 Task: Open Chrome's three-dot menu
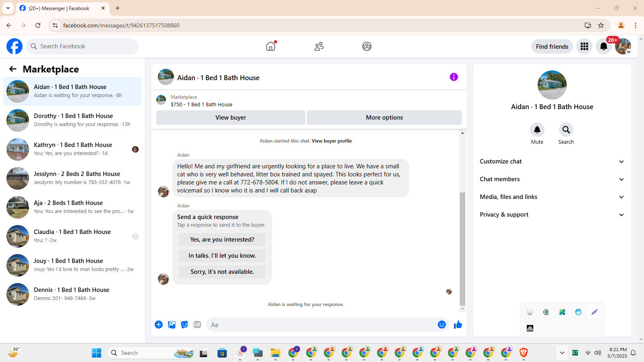click(636, 25)
